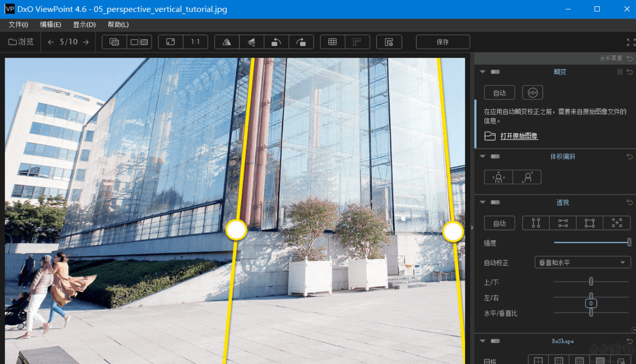This screenshot has width=636, height=364.
Task: Reset the 透视 panel
Action: pyautogui.click(x=630, y=202)
